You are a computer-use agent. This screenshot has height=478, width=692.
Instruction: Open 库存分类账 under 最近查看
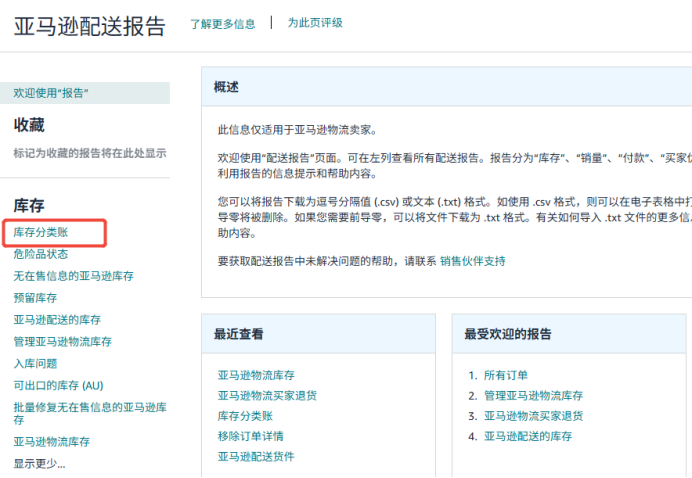pos(245,416)
